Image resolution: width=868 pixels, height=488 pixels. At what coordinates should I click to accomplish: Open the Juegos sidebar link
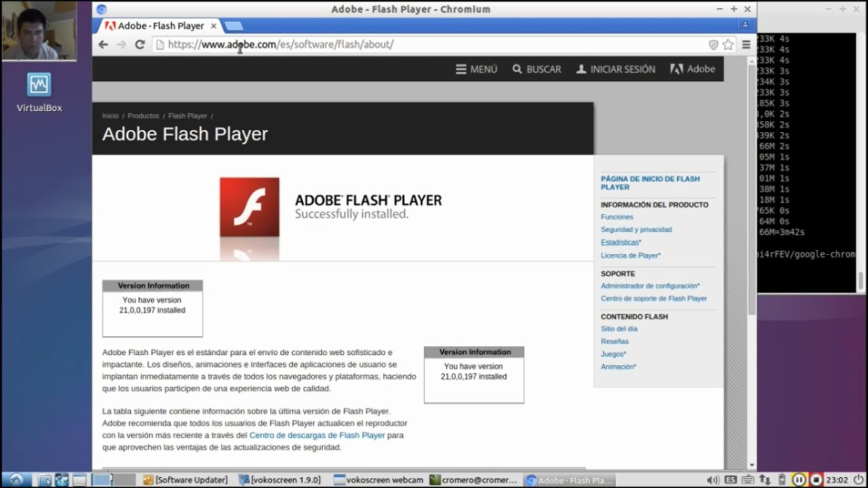pos(614,354)
